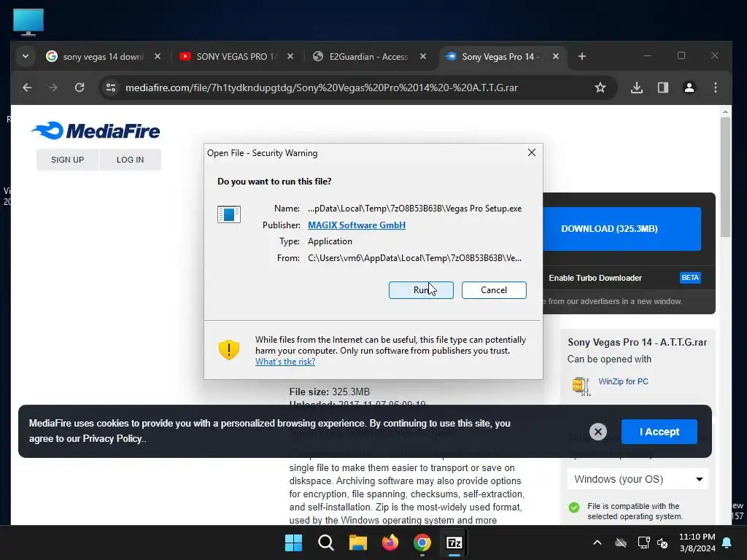747x560 pixels.
Task: Open the Windows Start menu
Action: pyautogui.click(x=293, y=542)
